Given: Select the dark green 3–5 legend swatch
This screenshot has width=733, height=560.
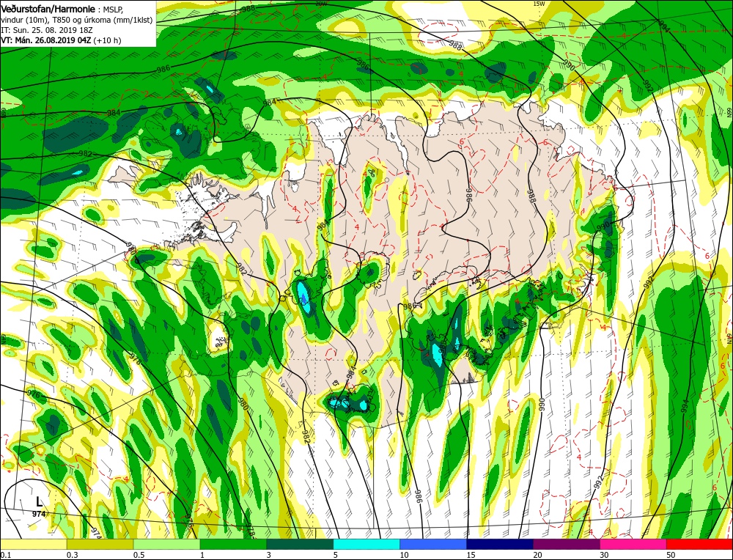Looking at the screenshot, I should pos(300,544).
